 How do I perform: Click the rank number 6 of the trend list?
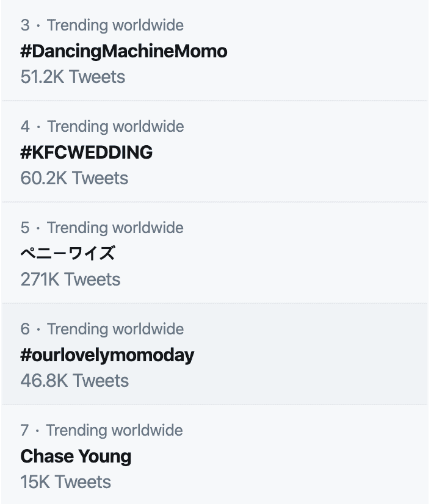(x=24, y=329)
